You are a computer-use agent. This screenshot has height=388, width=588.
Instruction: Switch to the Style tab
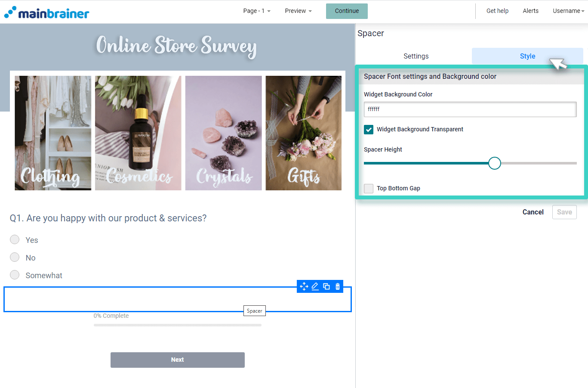[x=527, y=56]
